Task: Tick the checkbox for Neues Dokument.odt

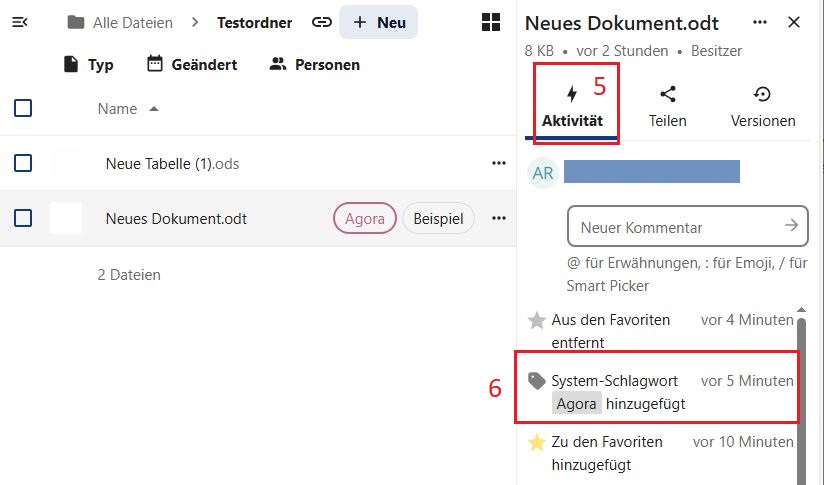Action: pos(23,218)
